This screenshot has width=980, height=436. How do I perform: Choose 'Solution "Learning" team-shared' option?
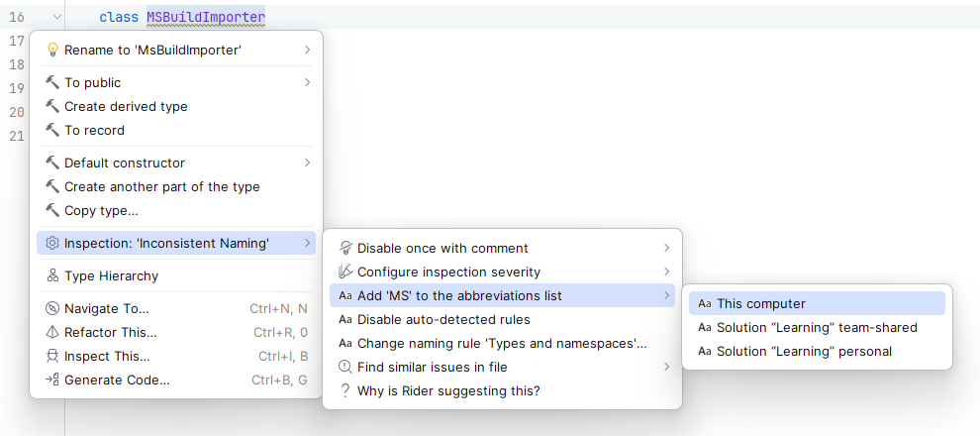pos(817,327)
